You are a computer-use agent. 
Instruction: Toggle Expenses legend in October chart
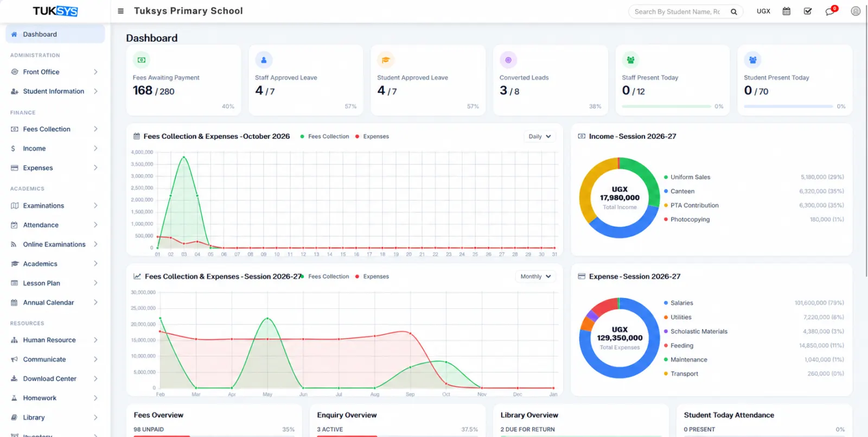[x=372, y=136]
